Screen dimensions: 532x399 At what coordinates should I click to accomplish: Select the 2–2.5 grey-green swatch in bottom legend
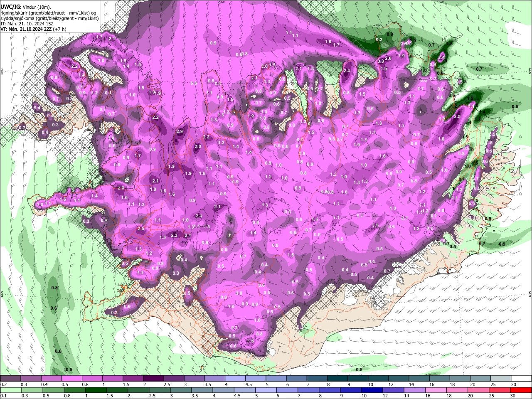pos(138,390)
